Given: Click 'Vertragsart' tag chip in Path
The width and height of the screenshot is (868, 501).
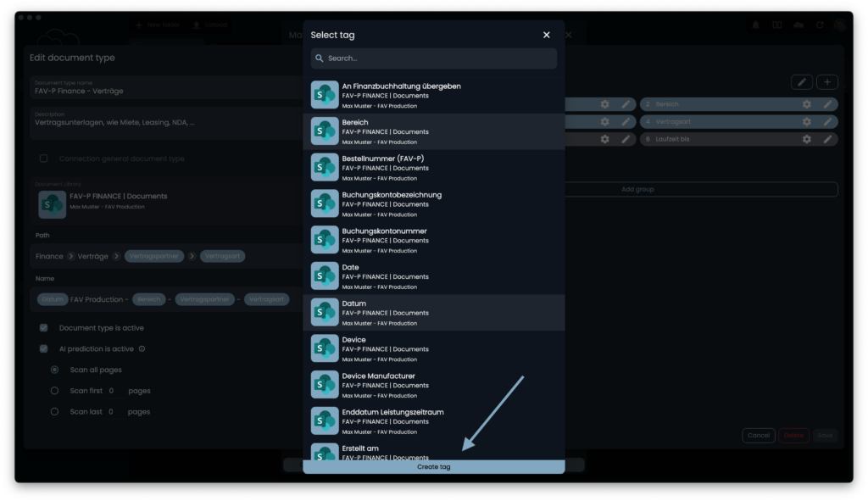Looking at the screenshot, I should tap(223, 256).
